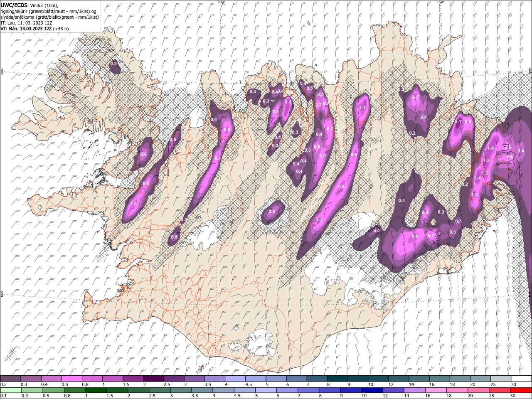Click the 1.1 snowfall value on the map
This screenshot has width=532, height=399.
coord(362,108)
